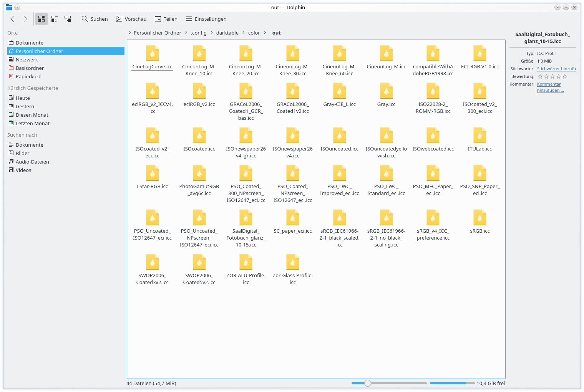This screenshot has width=584, height=392.
Task: Select Persönlicher Ordner in sidebar
Action: (x=66, y=51)
